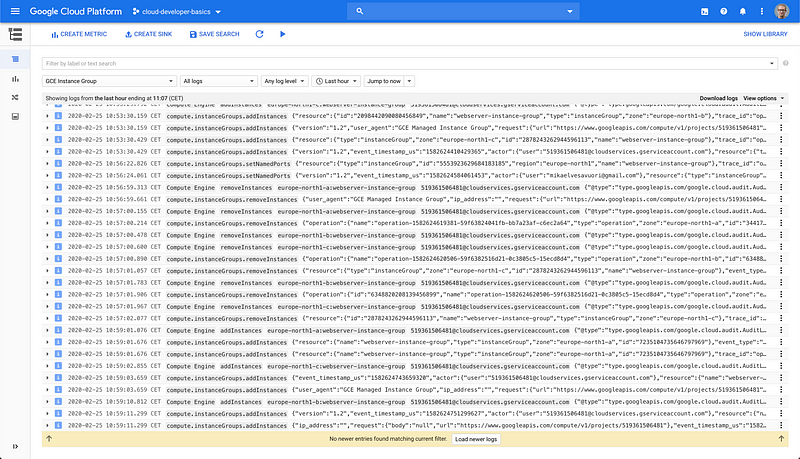The width and height of the screenshot is (800, 459).
Task: Open the help question mark icon
Action: pos(723,11)
